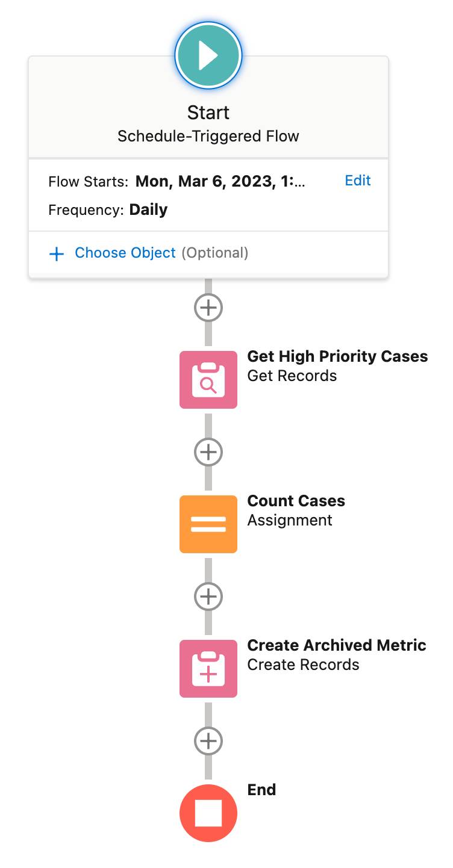
Task: Add element between Count Cases and Create Archived Metric
Action: point(208,597)
